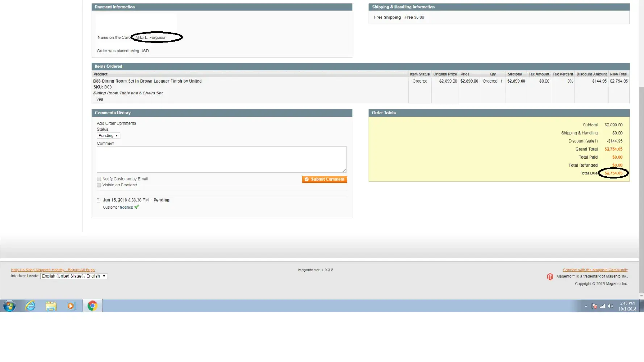Click the Tax Amount column header
The image size is (644, 362).
click(539, 74)
